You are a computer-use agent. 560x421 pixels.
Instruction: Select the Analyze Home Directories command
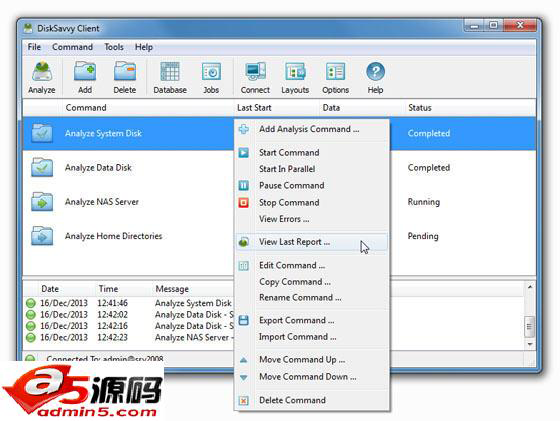[114, 236]
